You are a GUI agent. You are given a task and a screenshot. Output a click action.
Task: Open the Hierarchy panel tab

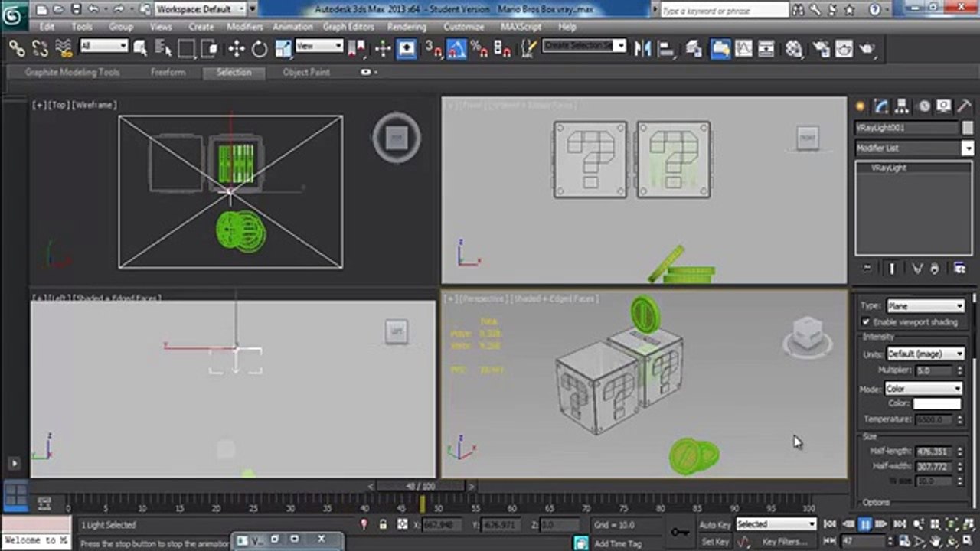pos(902,106)
